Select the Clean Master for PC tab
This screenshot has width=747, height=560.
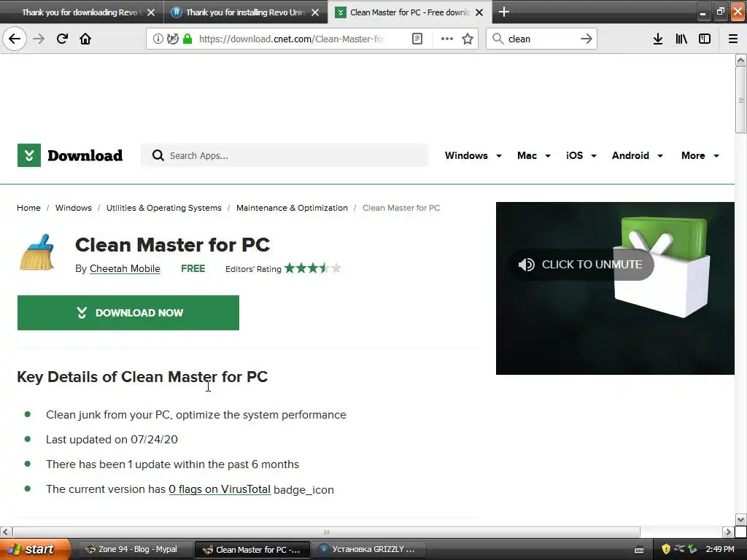pos(410,12)
